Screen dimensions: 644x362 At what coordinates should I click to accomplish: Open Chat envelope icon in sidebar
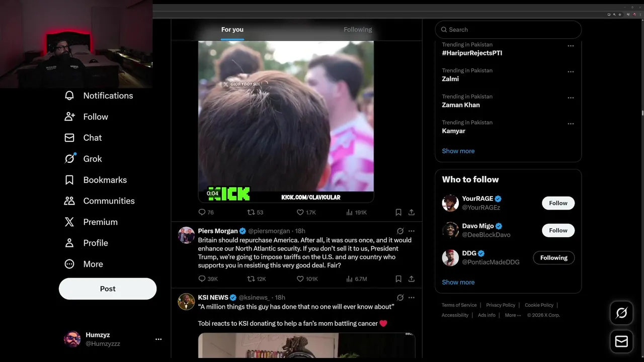point(69,138)
